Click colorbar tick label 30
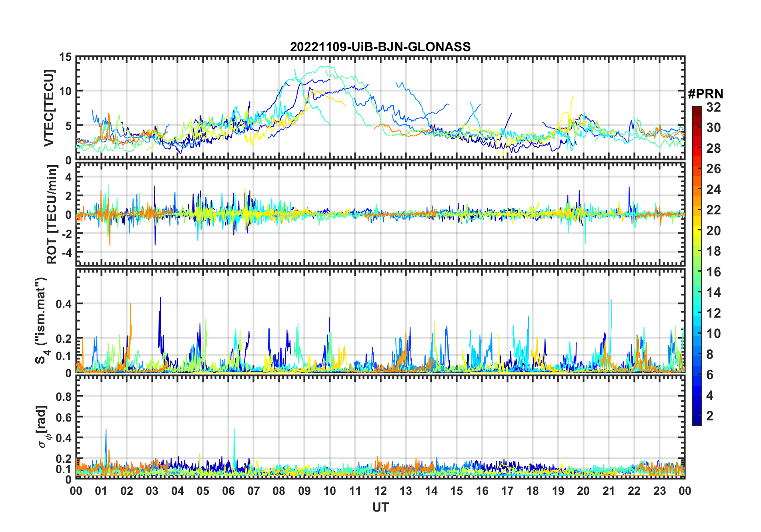This screenshot has height=532, width=761. tap(713, 128)
